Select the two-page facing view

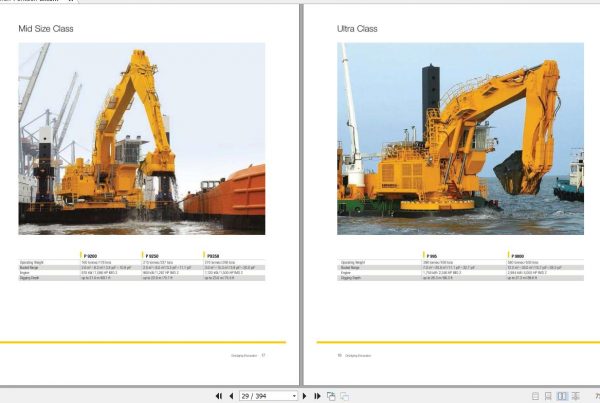[x=562, y=396]
